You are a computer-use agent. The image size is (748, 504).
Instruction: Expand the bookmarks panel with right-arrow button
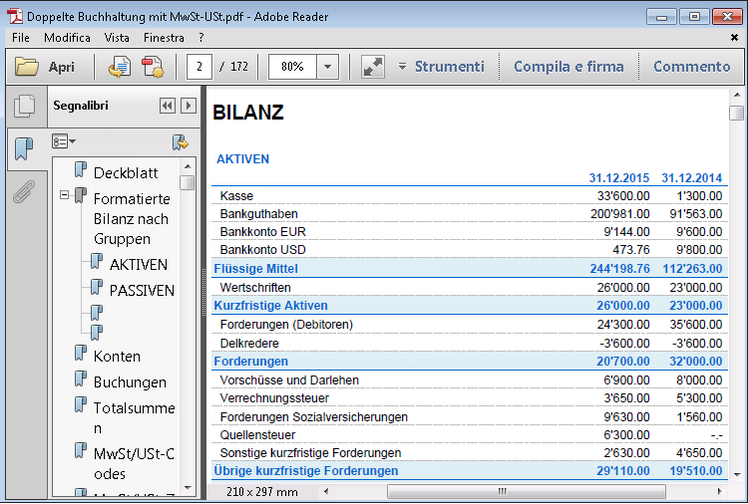click(x=188, y=105)
